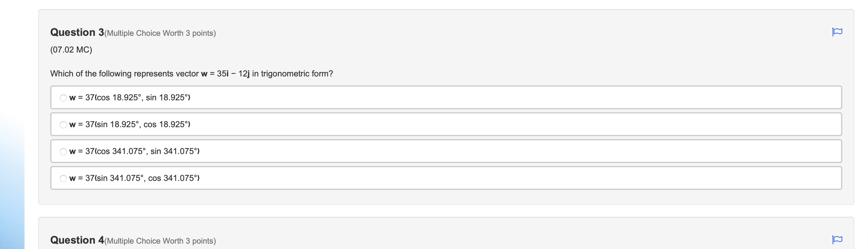Select answer w = 37(cos 341.075°, sin 341.075°)
This screenshot has height=249, width=868.
63,151
